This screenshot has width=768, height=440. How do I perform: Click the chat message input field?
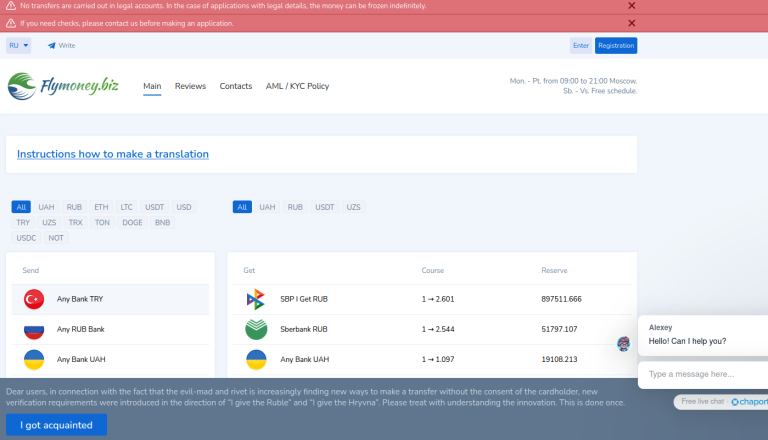point(700,374)
